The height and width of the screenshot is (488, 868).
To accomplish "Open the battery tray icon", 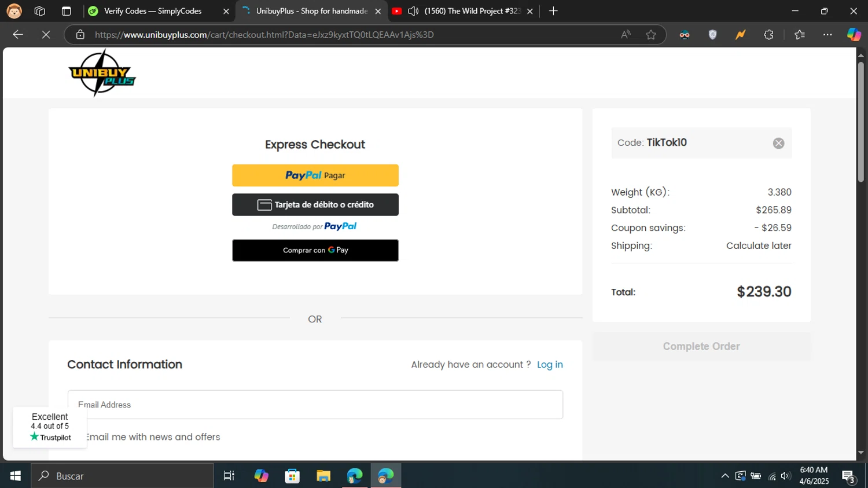I will (756, 476).
